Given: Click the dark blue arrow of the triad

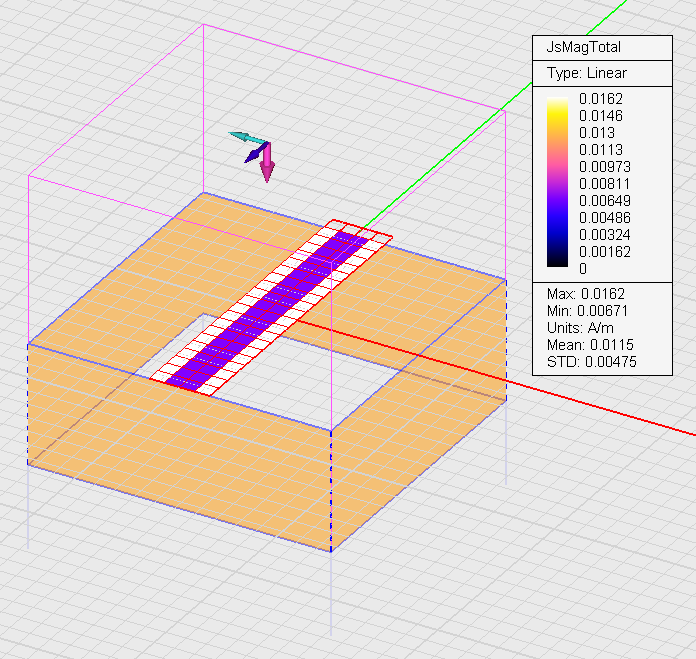Looking at the screenshot, I should pyautogui.click(x=253, y=155).
